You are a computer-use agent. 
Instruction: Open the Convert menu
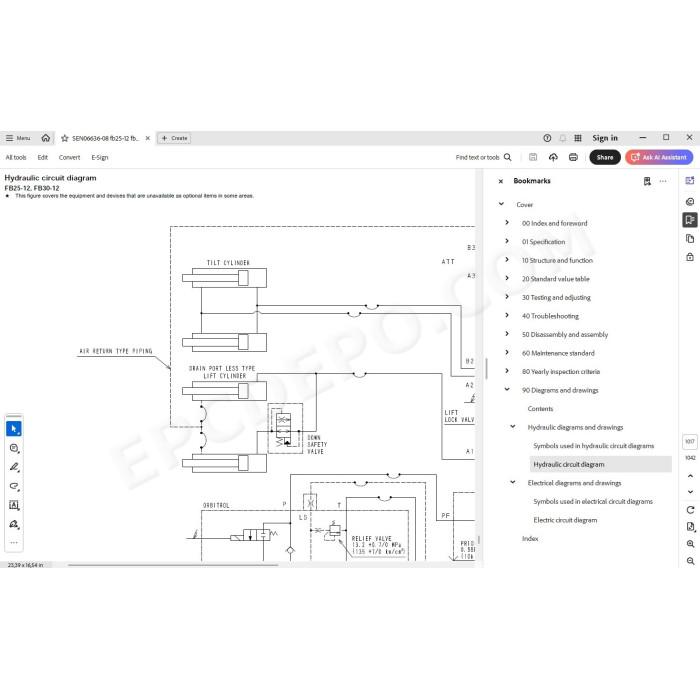tap(69, 157)
